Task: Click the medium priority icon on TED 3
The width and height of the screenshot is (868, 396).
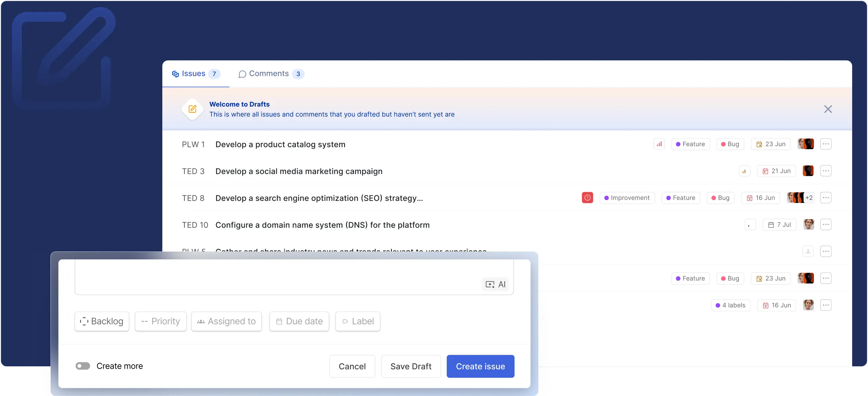Action: click(x=744, y=171)
